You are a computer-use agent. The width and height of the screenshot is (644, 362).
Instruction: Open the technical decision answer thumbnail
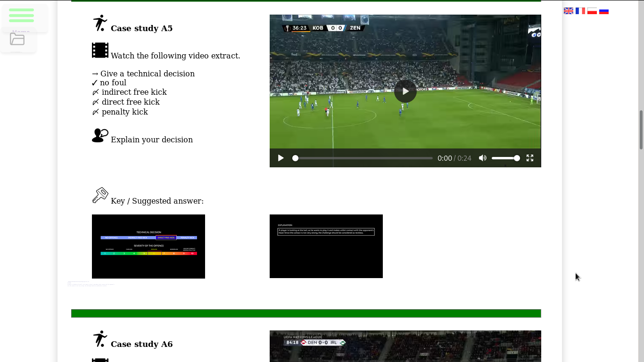[x=149, y=246]
